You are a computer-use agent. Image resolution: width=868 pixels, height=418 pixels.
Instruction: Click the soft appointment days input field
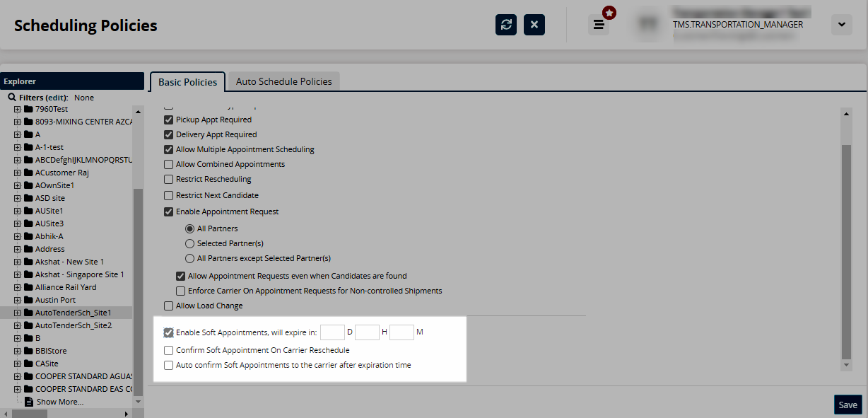coord(332,332)
